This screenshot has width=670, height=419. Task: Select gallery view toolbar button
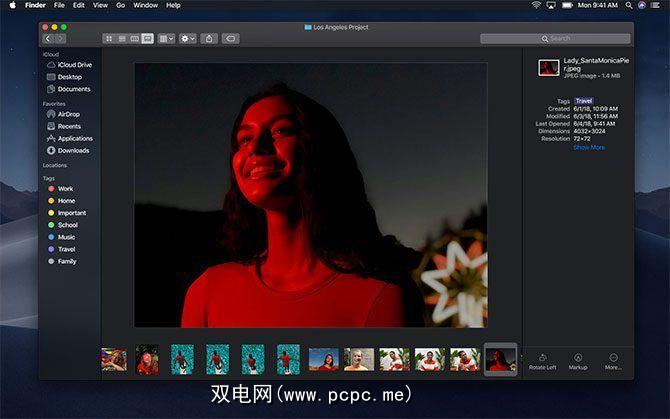pyautogui.click(x=147, y=39)
